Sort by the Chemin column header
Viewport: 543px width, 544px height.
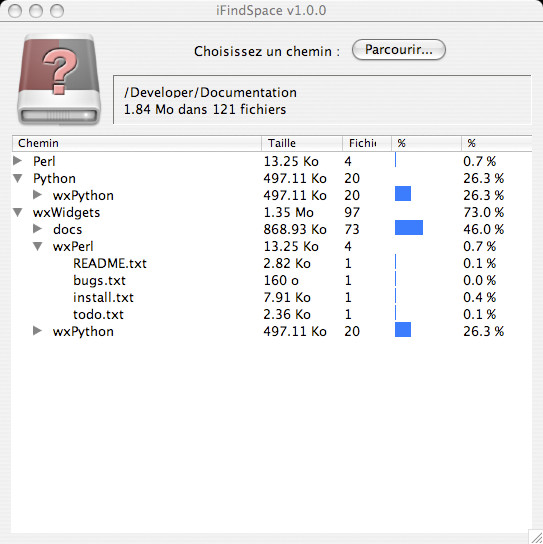click(137, 143)
